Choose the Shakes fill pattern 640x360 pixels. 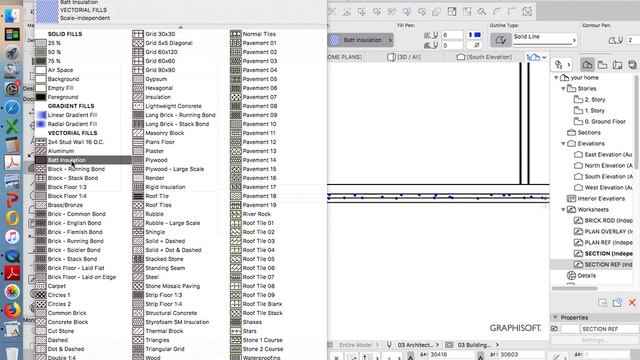pyautogui.click(x=252, y=322)
